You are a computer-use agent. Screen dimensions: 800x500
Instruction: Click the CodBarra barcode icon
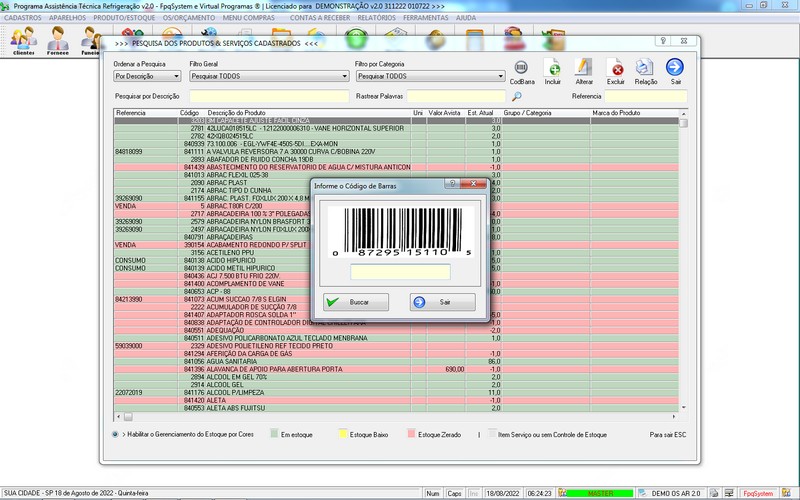[x=522, y=69]
